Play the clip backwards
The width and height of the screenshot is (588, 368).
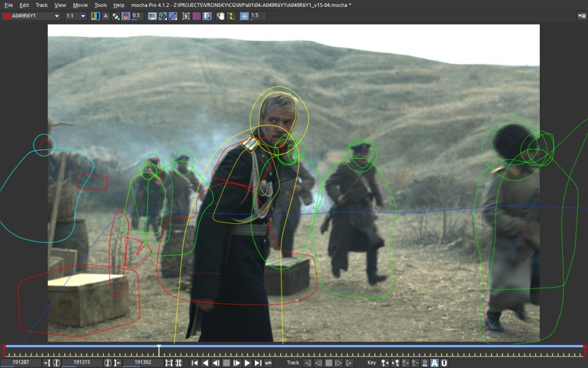click(x=205, y=363)
